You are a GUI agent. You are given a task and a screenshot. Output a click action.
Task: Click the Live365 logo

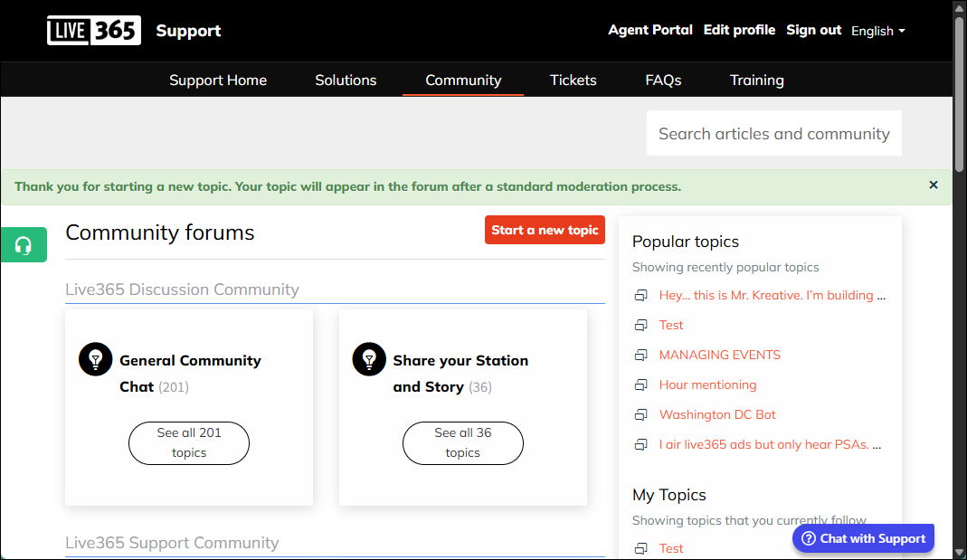(94, 30)
